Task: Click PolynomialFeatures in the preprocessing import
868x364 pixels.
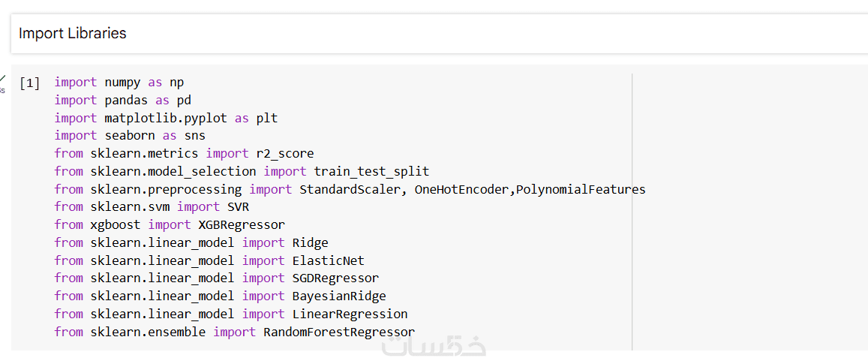Action: tap(581, 189)
